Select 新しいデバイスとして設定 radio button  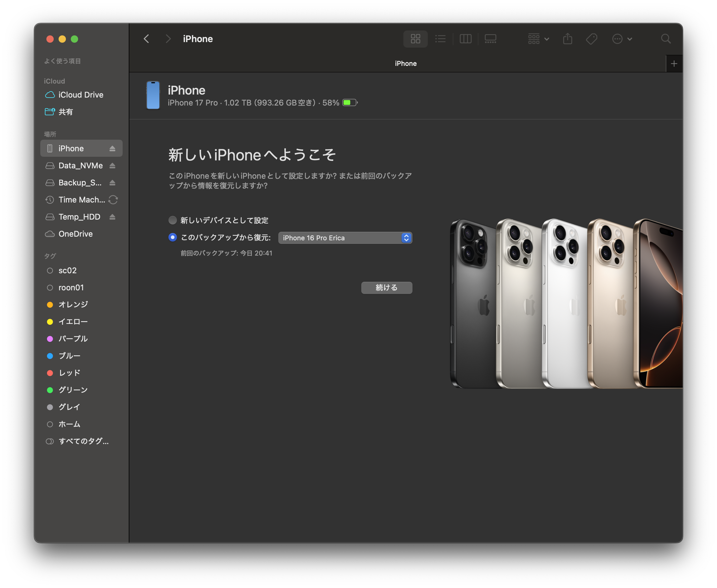(172, 221)
